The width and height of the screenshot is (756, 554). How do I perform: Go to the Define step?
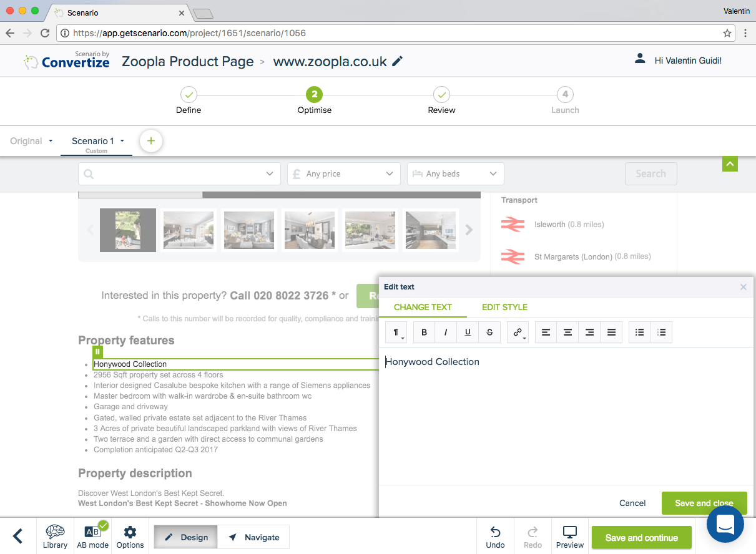tap(189, 101)
